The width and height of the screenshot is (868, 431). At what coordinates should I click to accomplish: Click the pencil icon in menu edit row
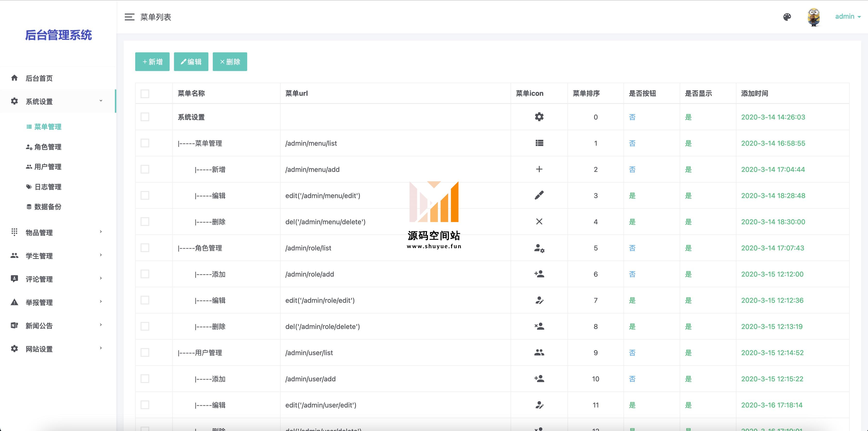[539, 195]
